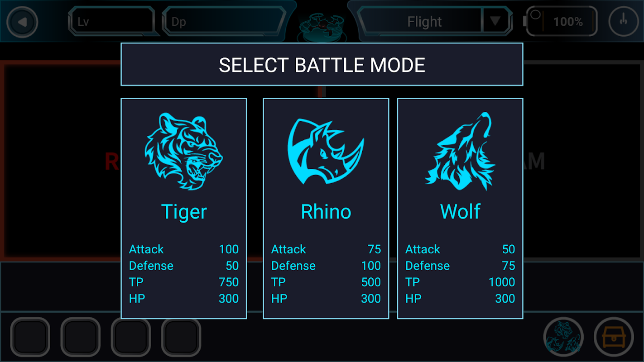Select the fourth empty item slot
Viewport: 644px width, 362px height.
tap(181, 337)
